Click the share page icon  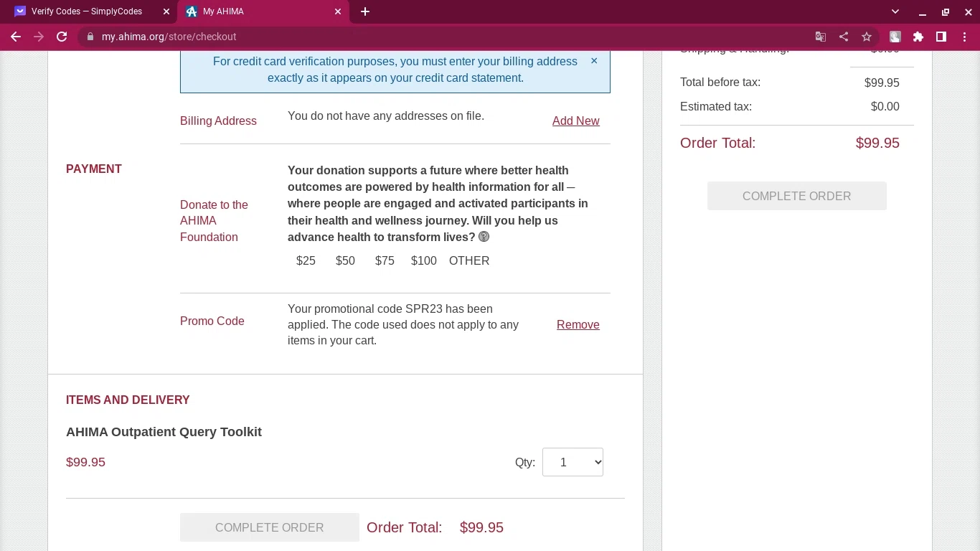tap(844, 37)
